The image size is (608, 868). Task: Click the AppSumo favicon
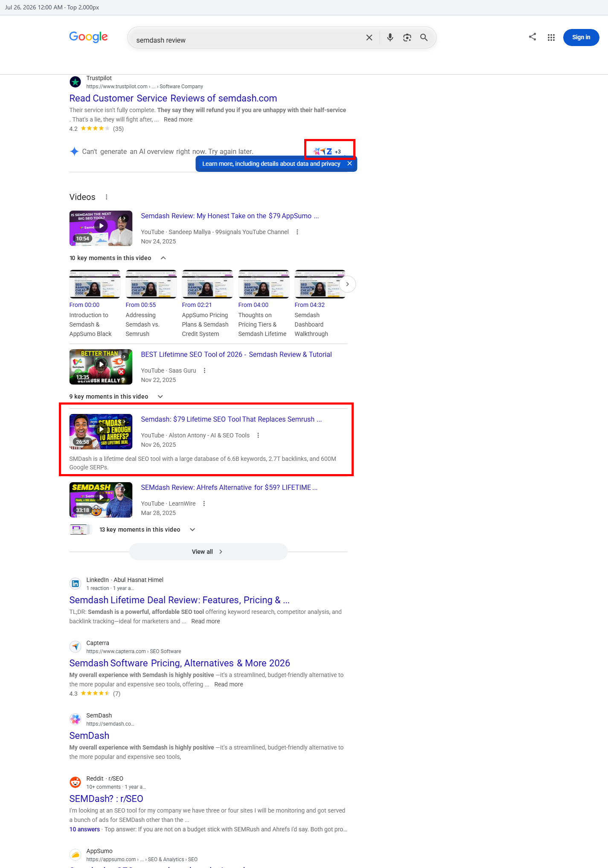(76, 855)
